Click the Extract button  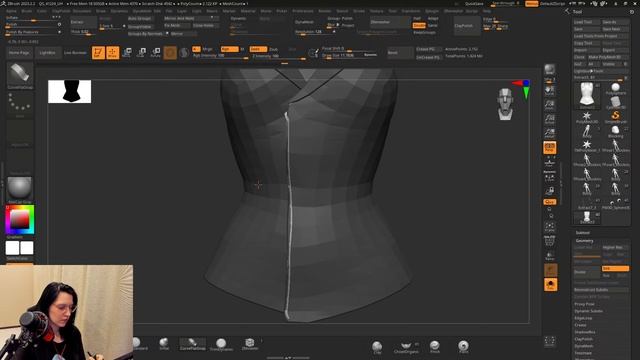83,22
